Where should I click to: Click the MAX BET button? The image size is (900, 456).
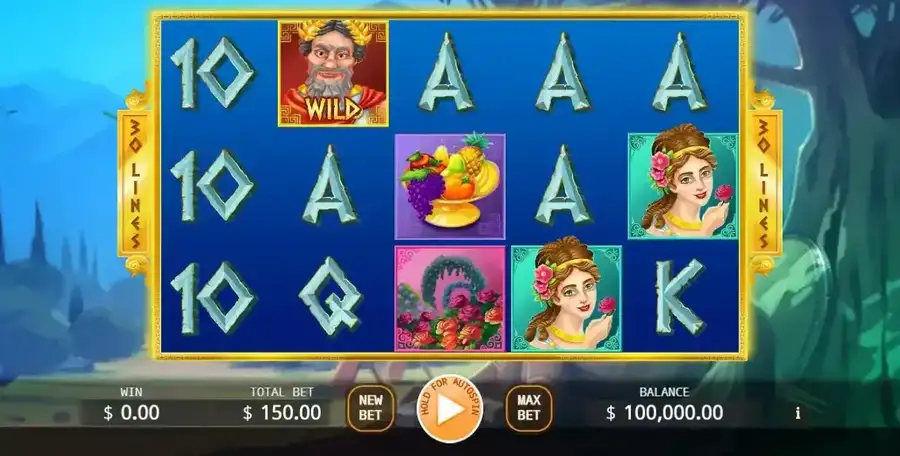[528, 408]
